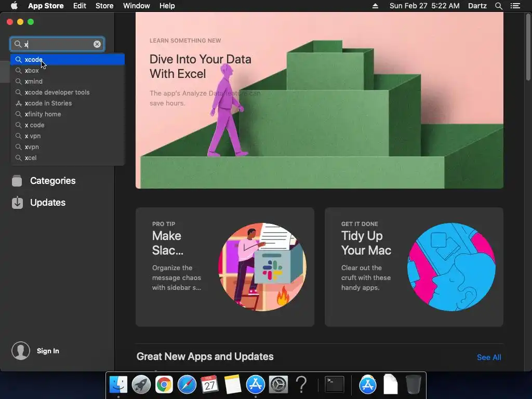The width and height of the screenshot is (532, 399).
Task: Open the Categories section label
Action: click(x=53, y=181)
